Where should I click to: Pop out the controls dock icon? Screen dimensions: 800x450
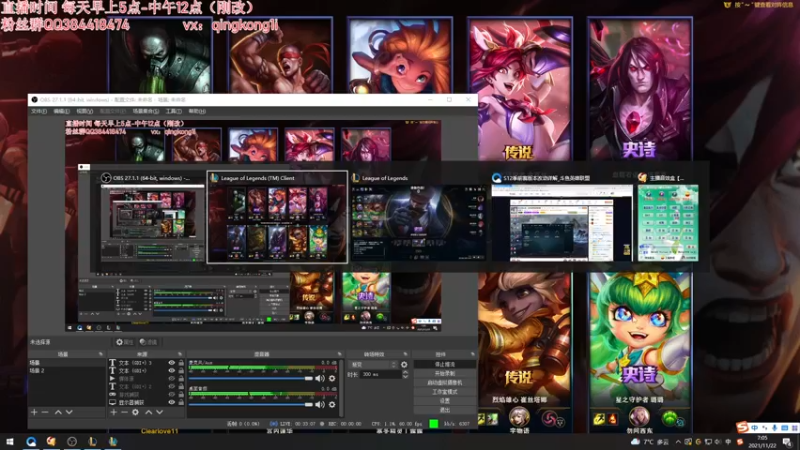point(473,354)
